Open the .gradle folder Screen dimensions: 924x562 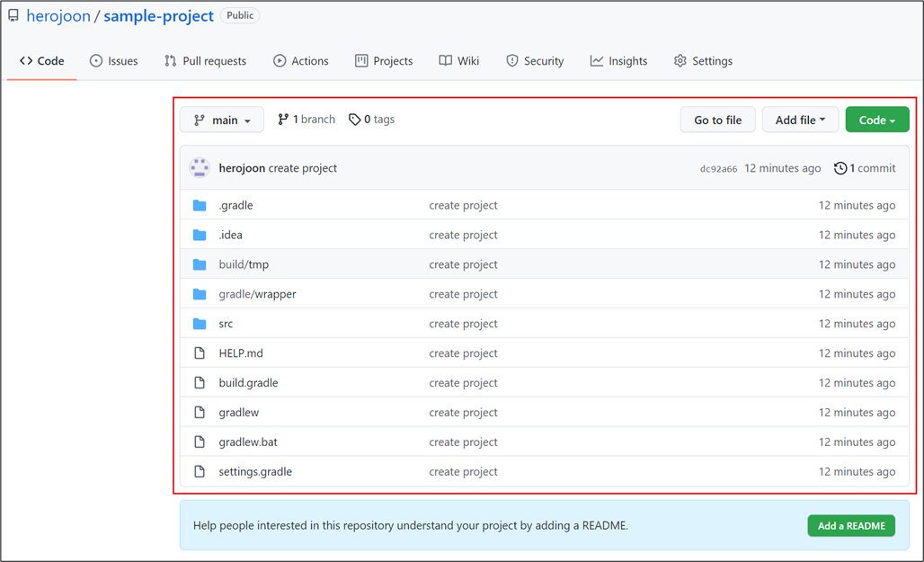(x=235, y=205)
